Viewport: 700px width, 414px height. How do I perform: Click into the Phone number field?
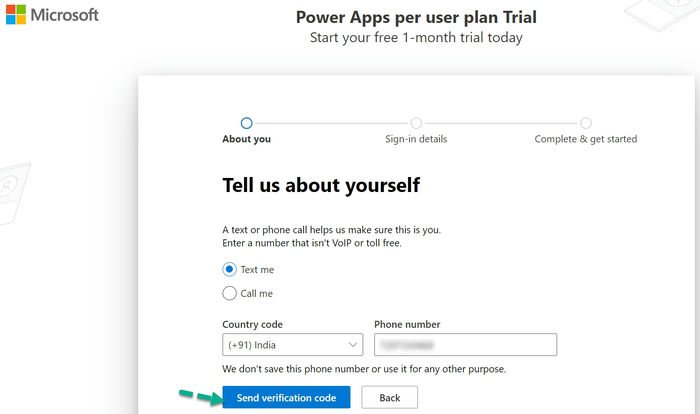[465, 345]
